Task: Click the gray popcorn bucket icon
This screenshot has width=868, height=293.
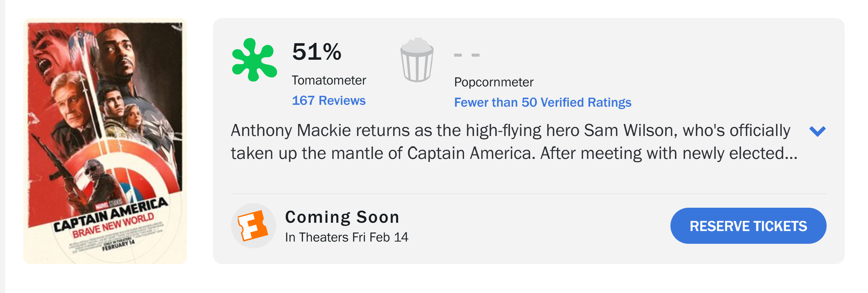Action: coord(417,60)
